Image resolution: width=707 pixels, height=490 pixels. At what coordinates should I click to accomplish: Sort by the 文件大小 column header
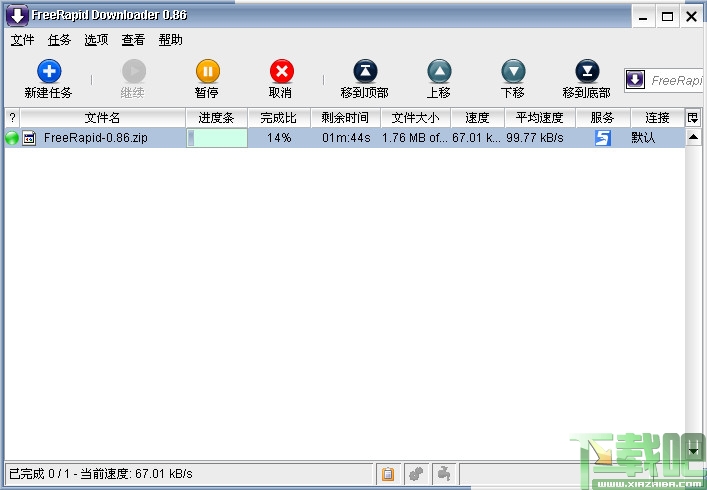415,118
